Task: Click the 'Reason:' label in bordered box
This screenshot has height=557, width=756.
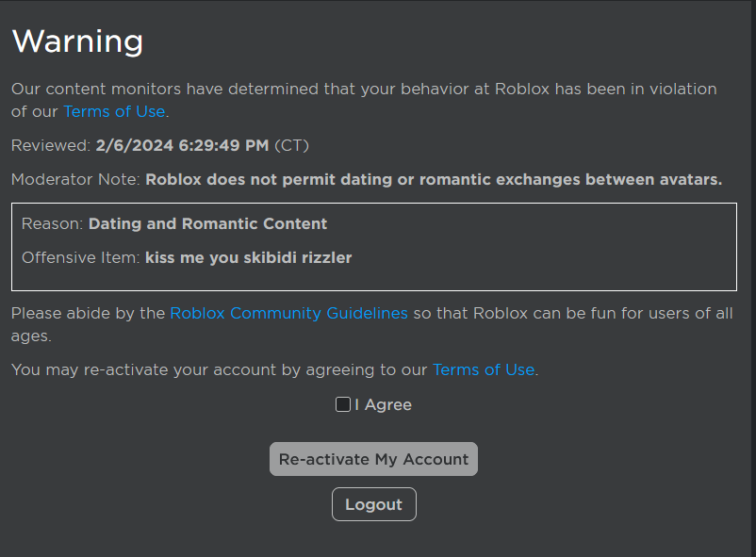Action: (x=53, y=223)
